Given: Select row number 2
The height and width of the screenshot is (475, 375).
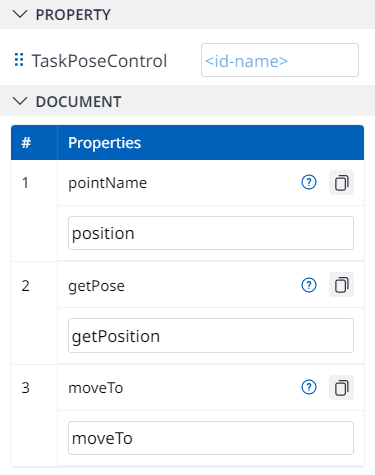Looking at the screenshot, I should 25,286.
